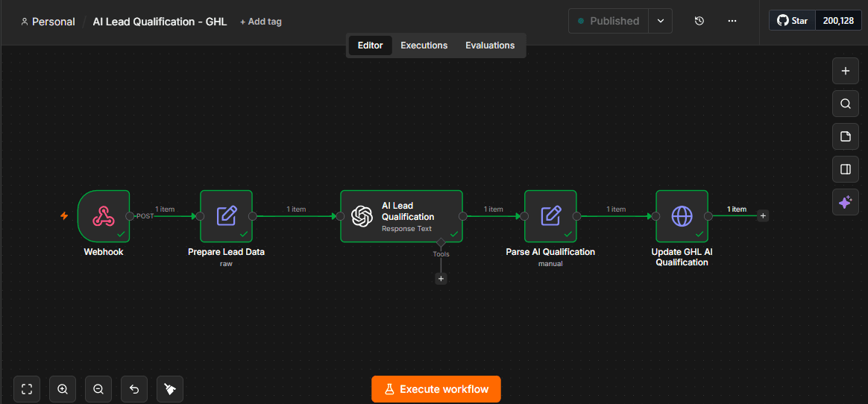Add a sticky note with the note icon

point(846,136)
